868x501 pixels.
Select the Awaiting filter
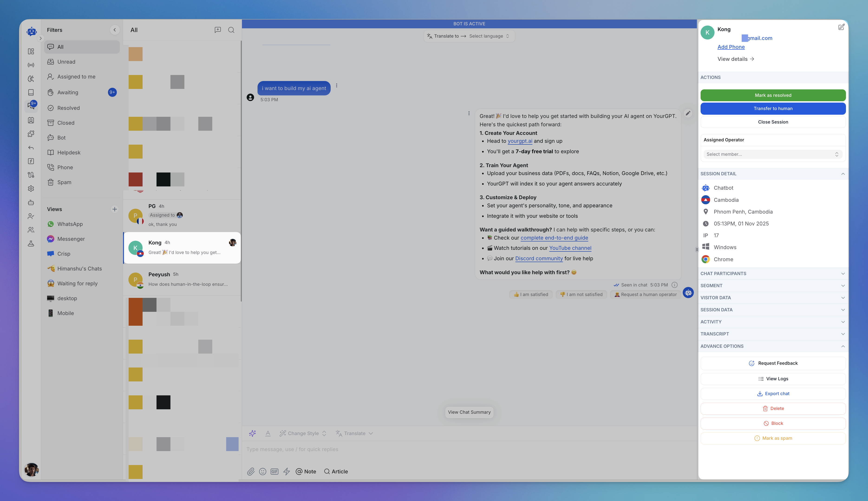[x=68, y=92]
